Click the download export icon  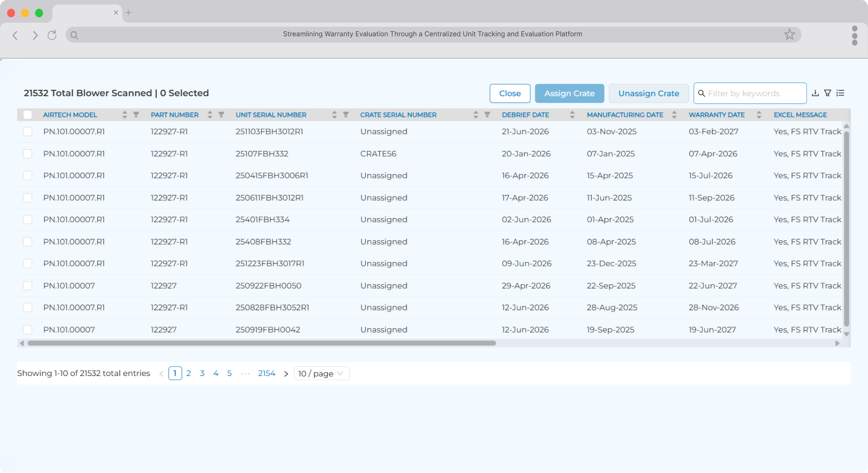point(815,93)
